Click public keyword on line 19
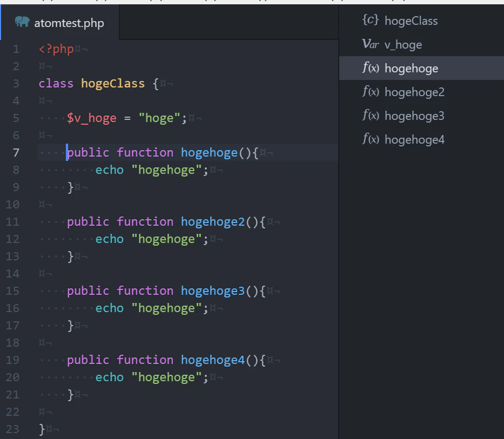504x439 pixels. pos(88,360)
